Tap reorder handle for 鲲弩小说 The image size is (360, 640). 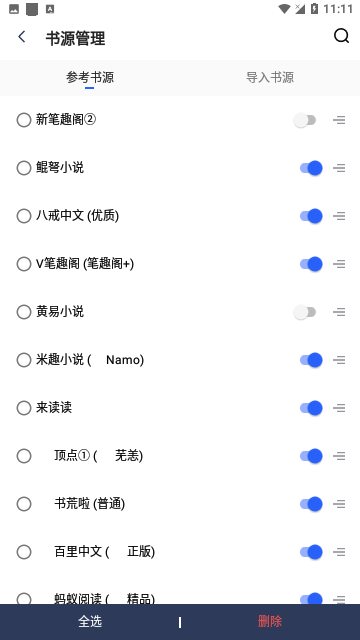click(339, 168)
